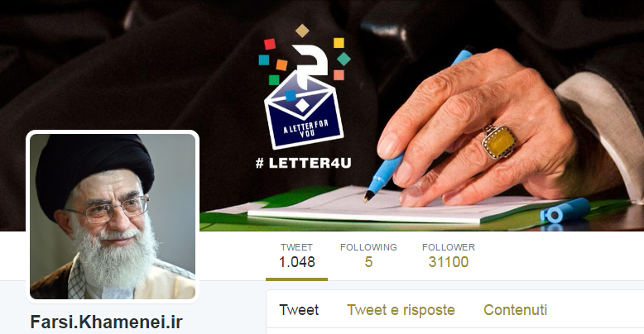Click the #LETTER4U hashtag text
Image resolution: width=644 pixels, height=334 pixels.
[304, 164]
